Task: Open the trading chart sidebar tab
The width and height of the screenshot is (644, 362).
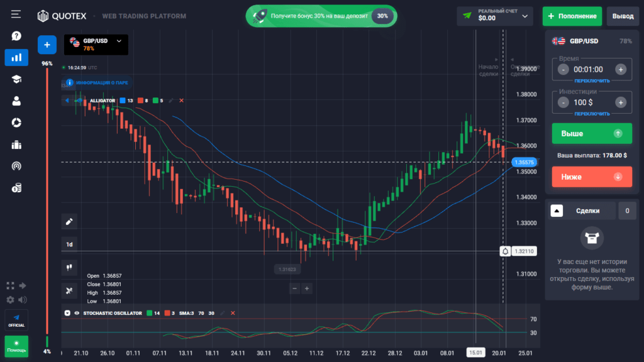Action: tap(16, 57)
